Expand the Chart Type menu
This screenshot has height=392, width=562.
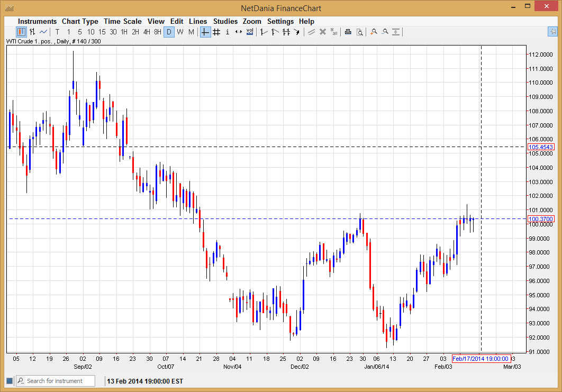click(80, 21)
